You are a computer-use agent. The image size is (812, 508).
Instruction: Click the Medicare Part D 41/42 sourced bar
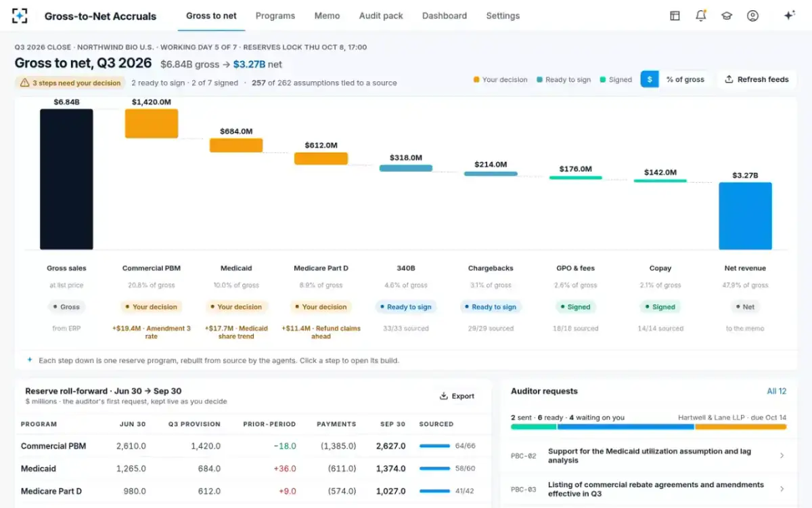[434, 491]
